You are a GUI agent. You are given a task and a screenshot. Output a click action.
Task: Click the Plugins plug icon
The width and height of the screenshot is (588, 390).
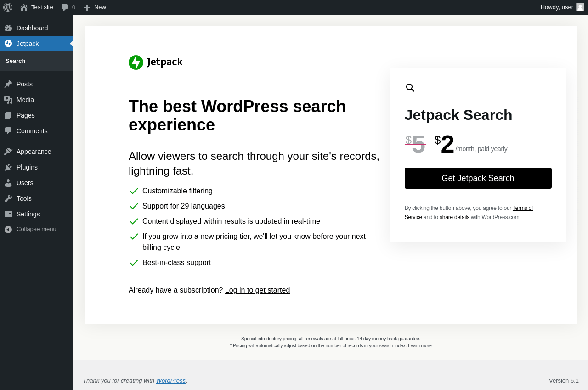pyautogui.click(x=8, y=167)
